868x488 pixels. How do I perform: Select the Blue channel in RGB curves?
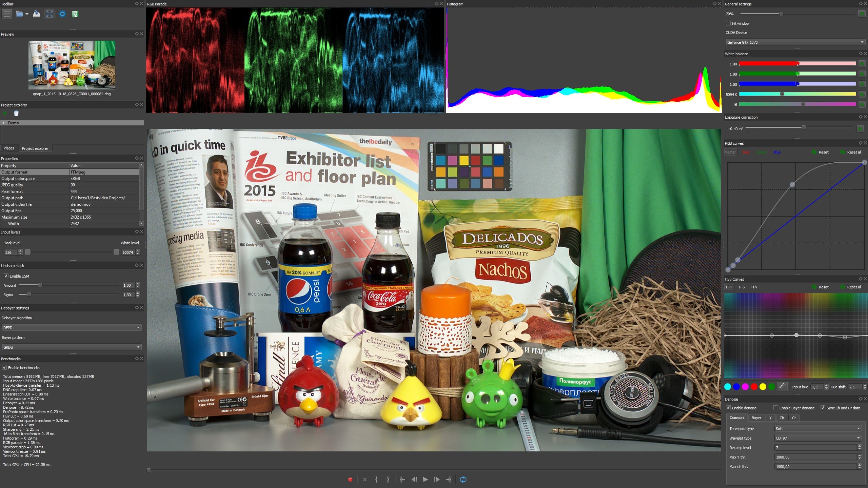point(777,152)
